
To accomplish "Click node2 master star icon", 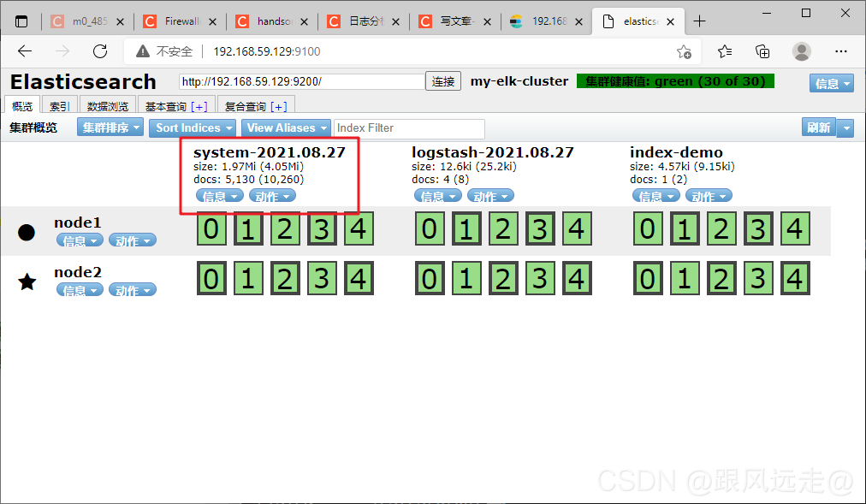I will (x=27, y=282).
